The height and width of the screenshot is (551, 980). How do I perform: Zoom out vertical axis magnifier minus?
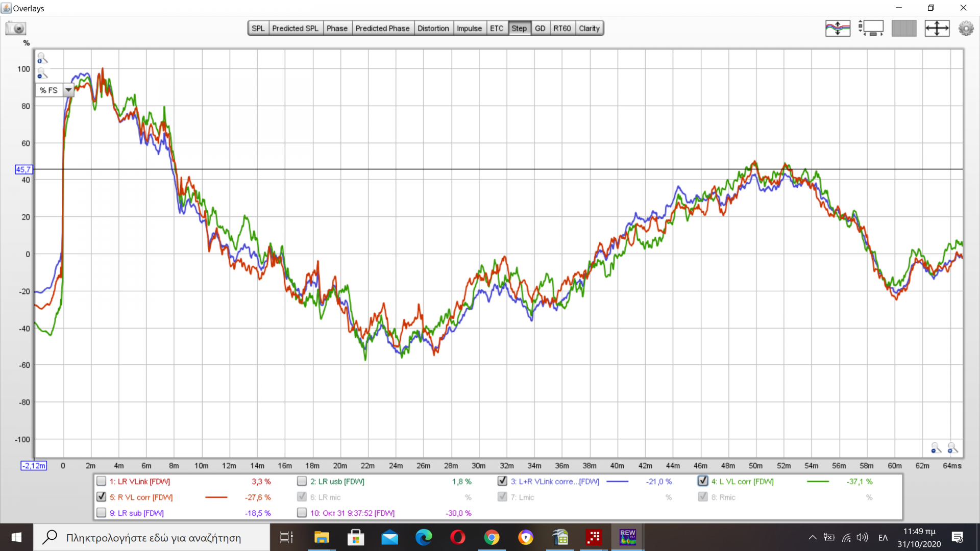[x=42, y=74]
